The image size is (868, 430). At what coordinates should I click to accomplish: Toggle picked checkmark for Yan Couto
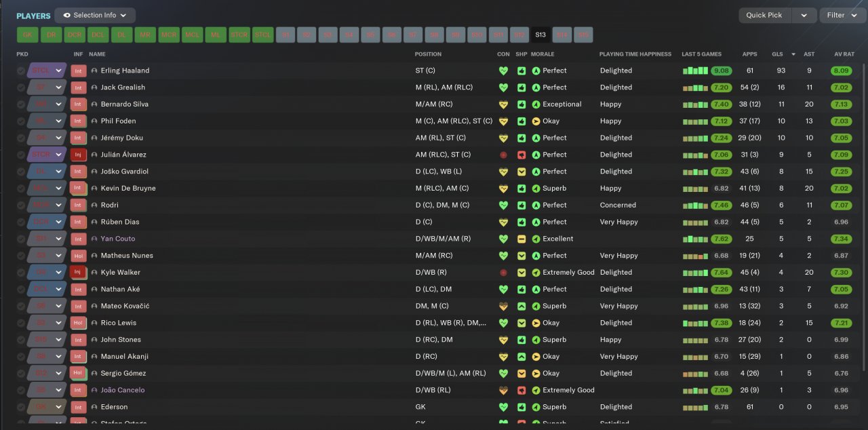21,239
